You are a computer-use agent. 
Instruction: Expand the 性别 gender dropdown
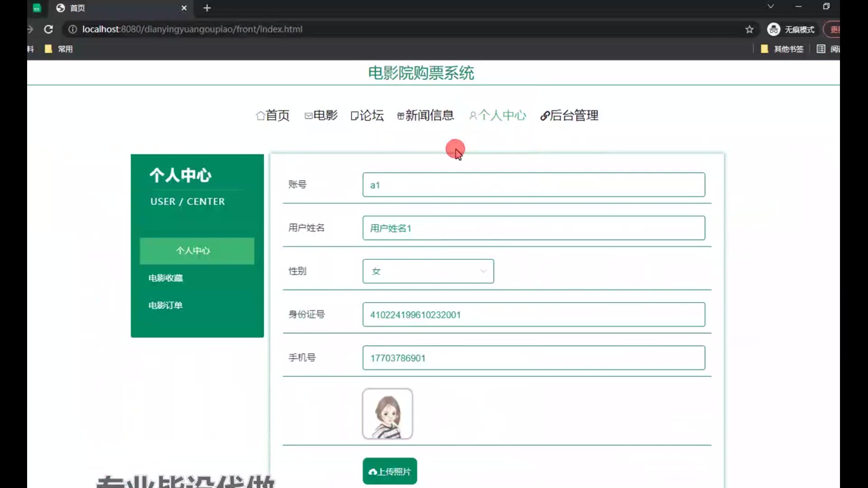[x=428, y=271]
